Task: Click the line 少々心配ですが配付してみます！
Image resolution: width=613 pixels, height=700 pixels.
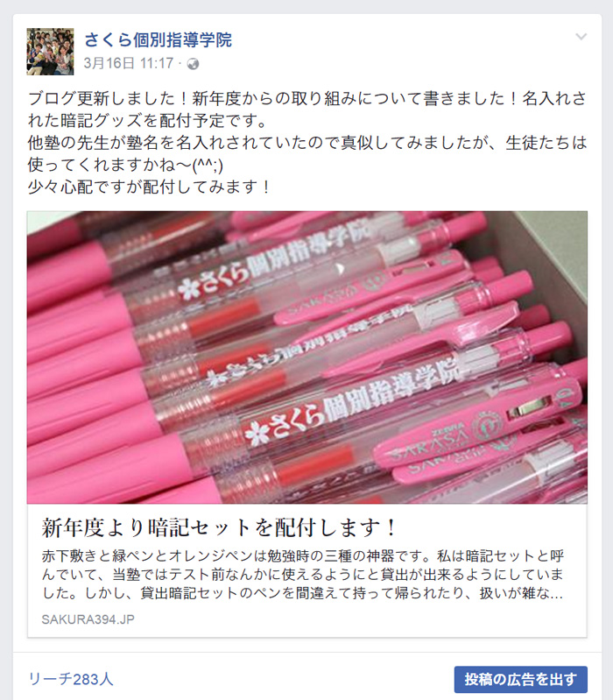Action: pos(149,187)
